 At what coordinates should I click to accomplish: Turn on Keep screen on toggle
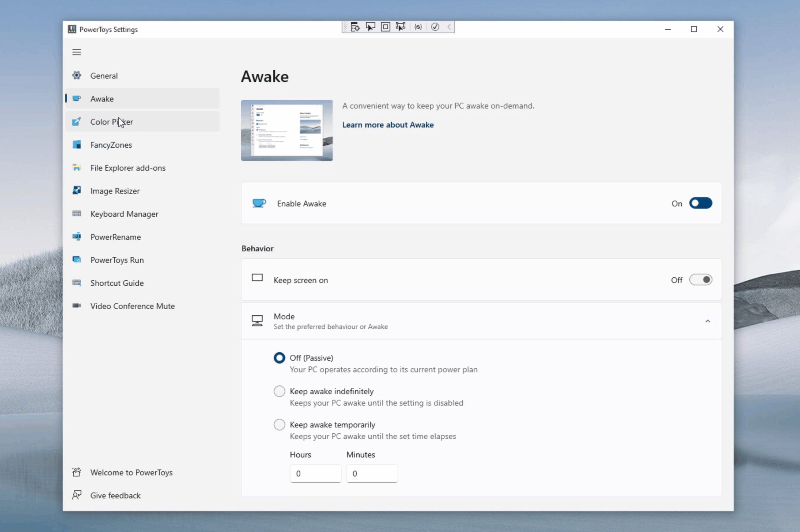click(700, 280)
